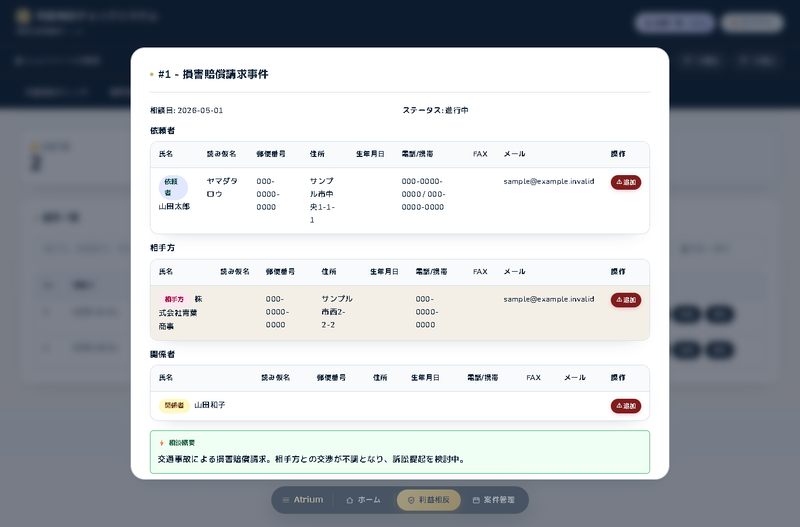The height and width of the screenshot is (527, 800).
Task: Go to ホーム in the bottom navigation
Action: pos(363,500)
